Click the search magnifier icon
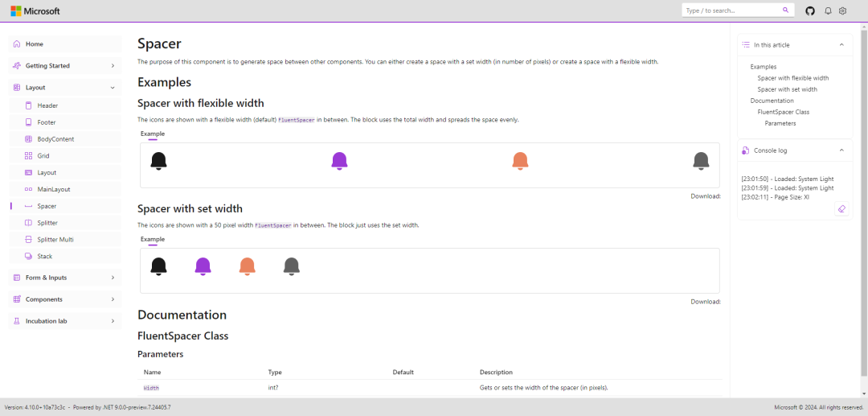Image resolution: width=868 pixels, height=416 pixels. click(785, 10)
